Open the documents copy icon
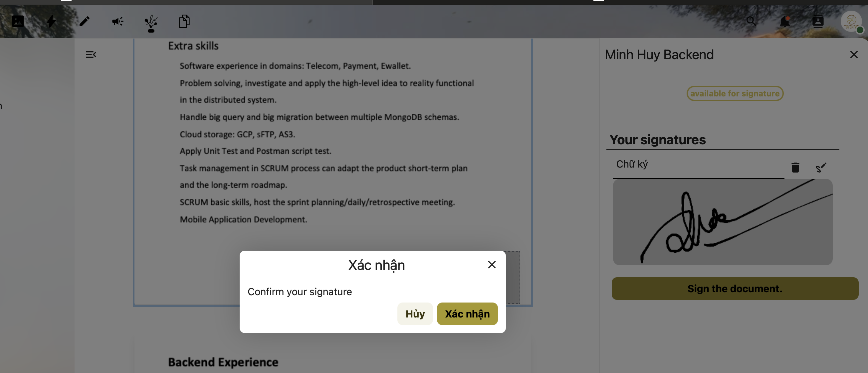868x373 pixels. (x=184, y=22)
